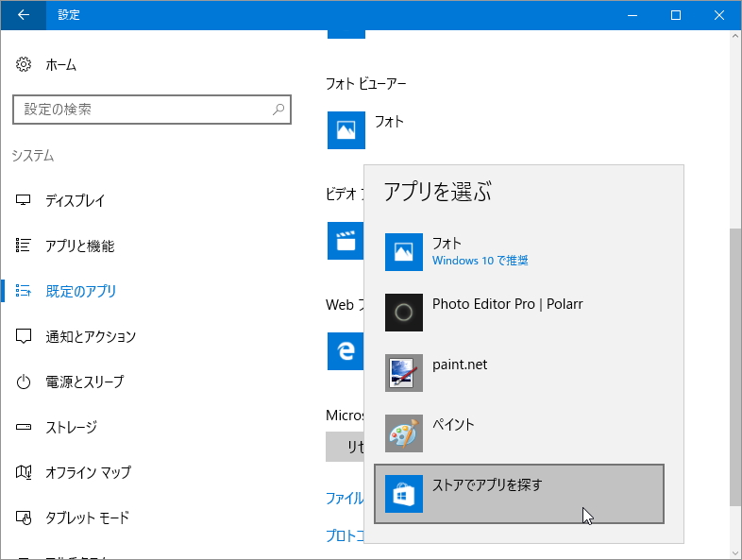Close the 設定 window
Screen dimensions: 742x560
[x=719, y=15]
